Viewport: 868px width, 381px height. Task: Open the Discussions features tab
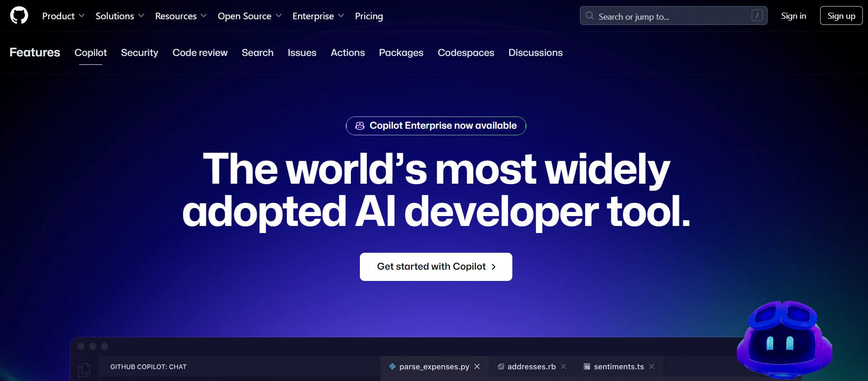535,53
